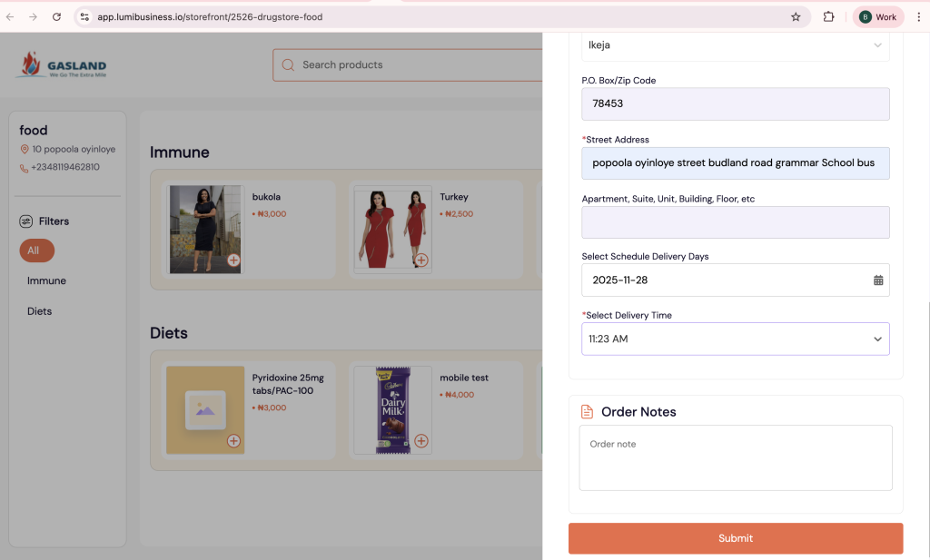This screenshot has width=930, height=560.
Task: Select the Immune filter category
Action: coord(46,280)
